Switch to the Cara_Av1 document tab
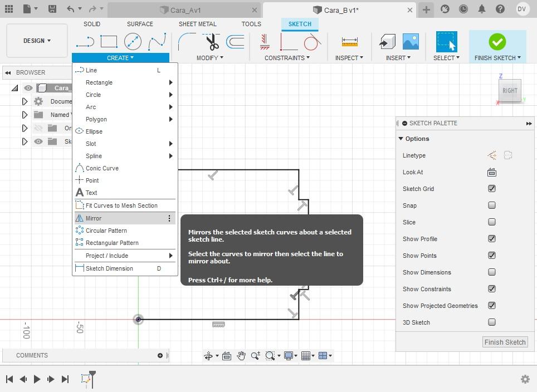The height and width of the screenshot is (392, 537). tap(185, 10)
